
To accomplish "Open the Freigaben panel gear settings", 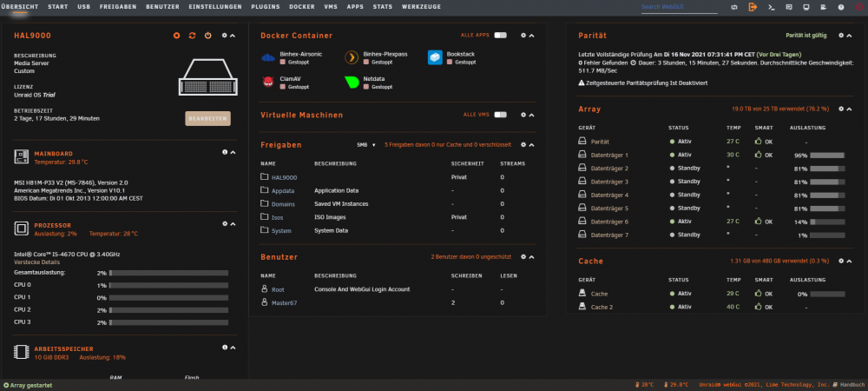I will click(x=523, y=144).
